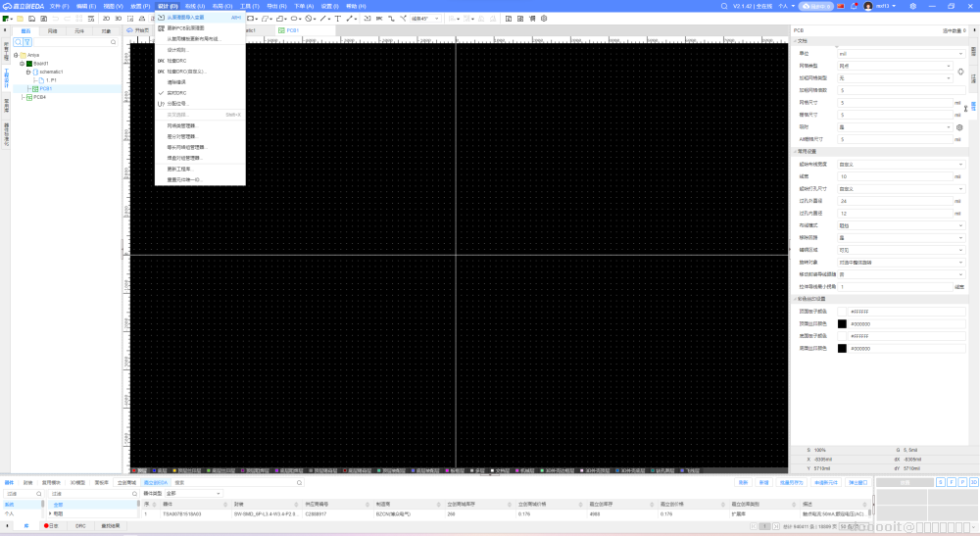Click the undo arrow icon

pos(56,19)
